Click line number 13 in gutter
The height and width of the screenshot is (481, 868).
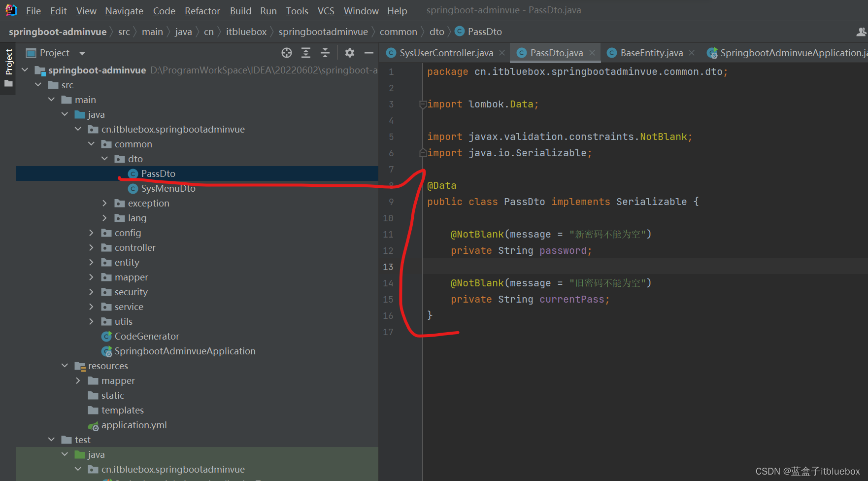click(388, 267)
